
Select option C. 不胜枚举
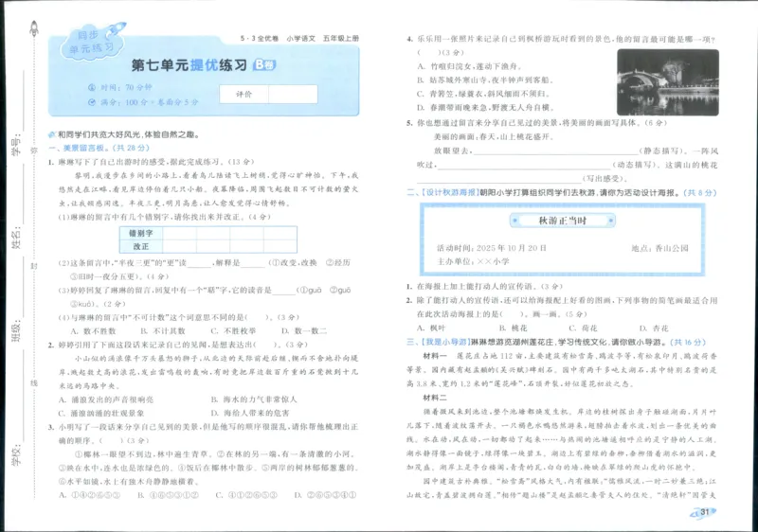pyautogui.click(x=233, y=330)
